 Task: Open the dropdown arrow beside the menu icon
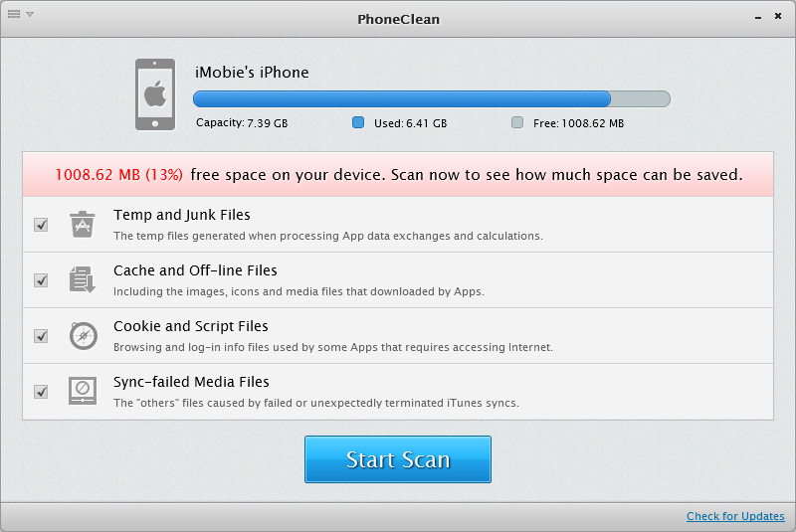30,14
